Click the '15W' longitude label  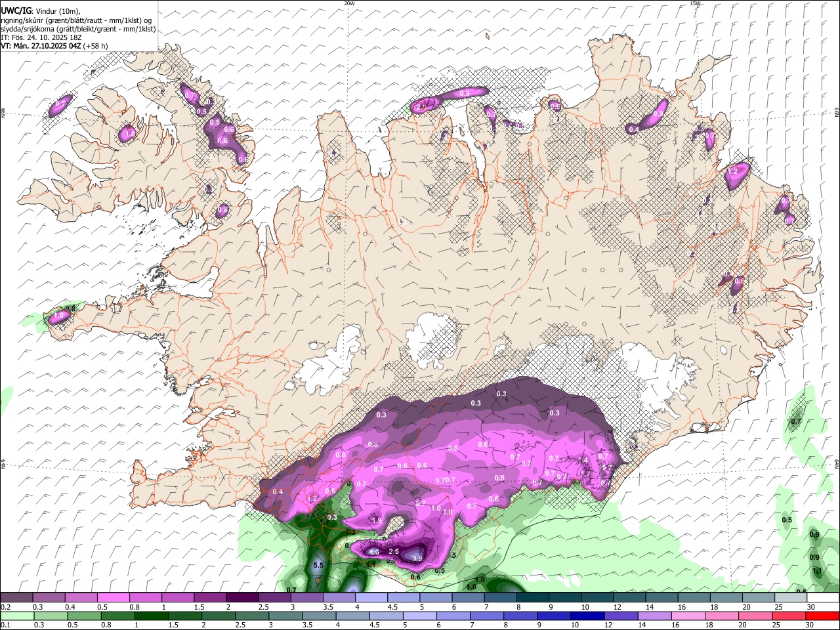695,3
